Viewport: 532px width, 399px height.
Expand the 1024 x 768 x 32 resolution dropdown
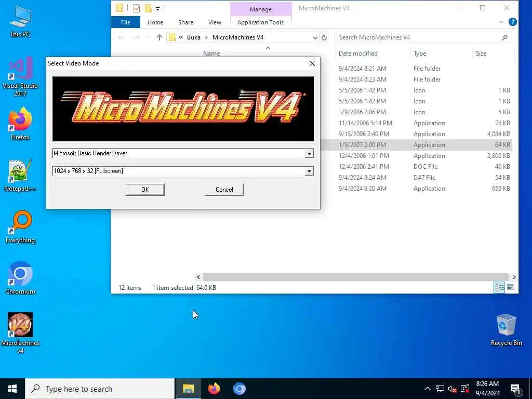(x=309, y=171)
